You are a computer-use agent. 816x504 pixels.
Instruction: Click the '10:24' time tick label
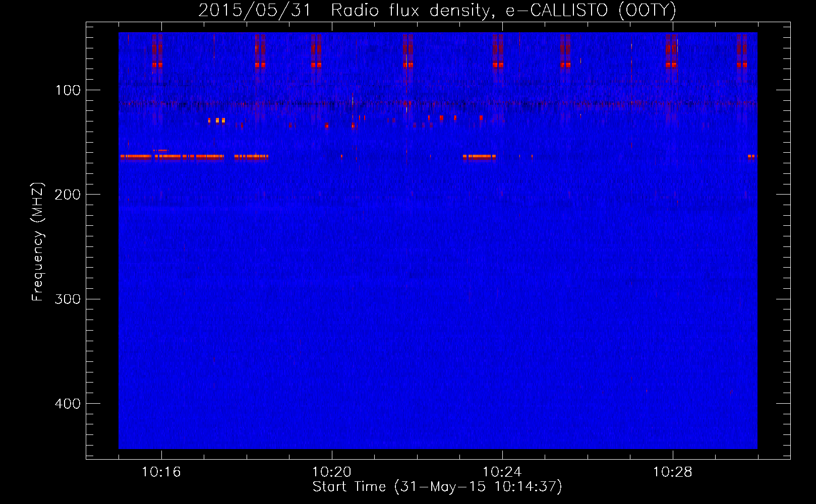point(502,472)
